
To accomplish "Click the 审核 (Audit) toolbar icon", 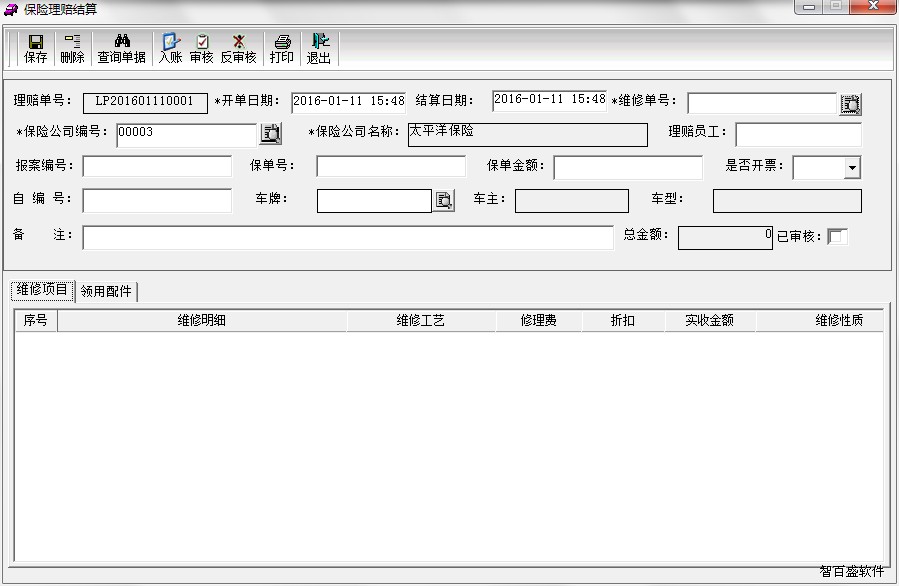I will (x=202, y=49).
